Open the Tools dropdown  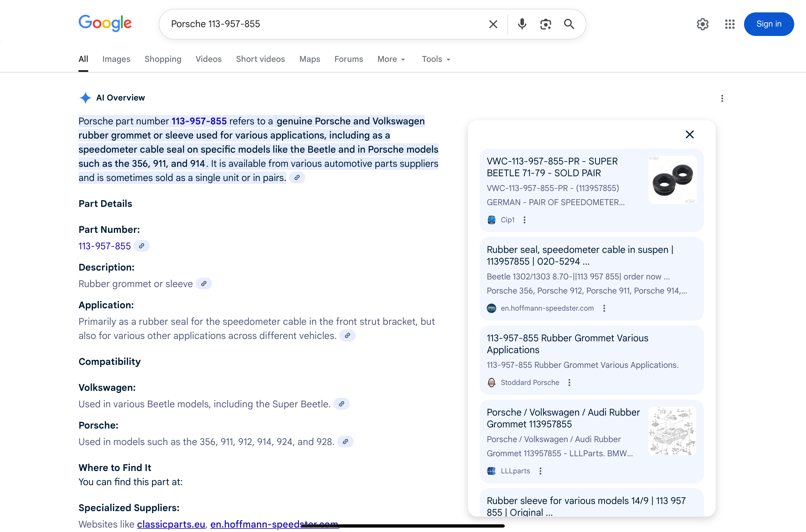pyautogui.click(x=436, y=59)
